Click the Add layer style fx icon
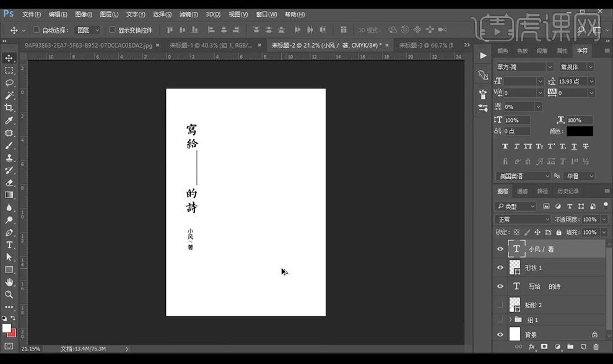The height and width of the screenshot is (364, 613). pos(532,347)
